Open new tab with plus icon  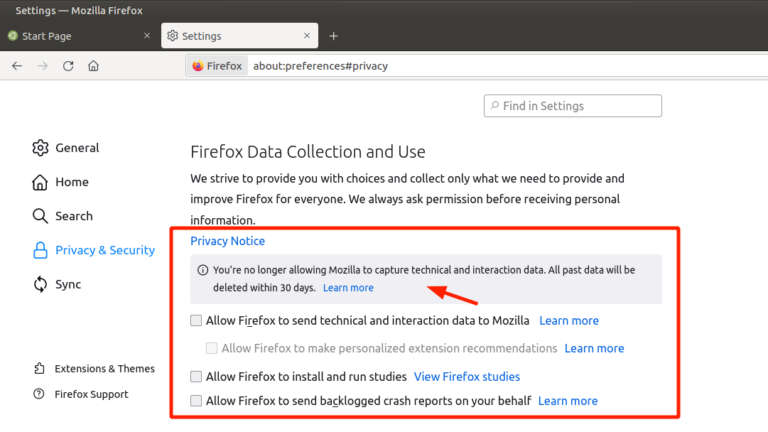334,36
